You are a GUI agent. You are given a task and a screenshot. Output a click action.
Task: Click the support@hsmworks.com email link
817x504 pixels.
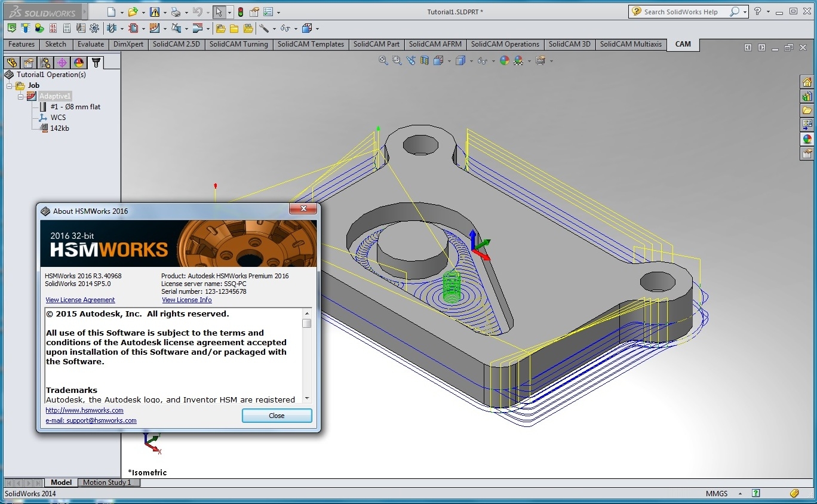click(91, 420)
